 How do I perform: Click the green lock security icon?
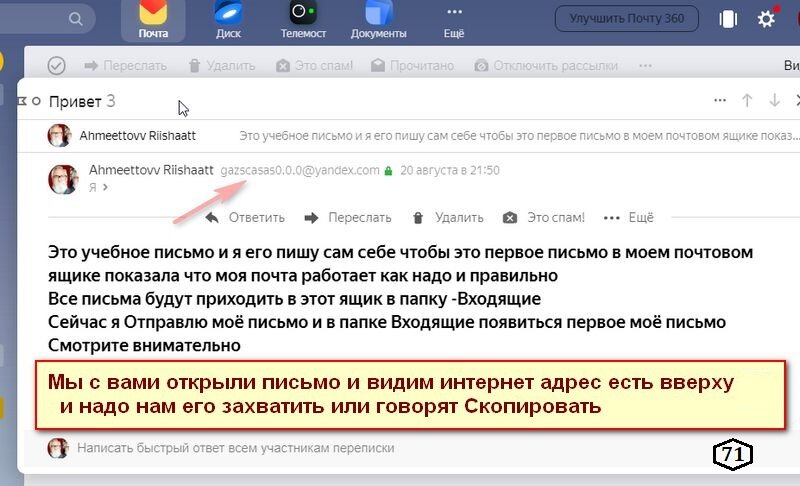(388, 171)
